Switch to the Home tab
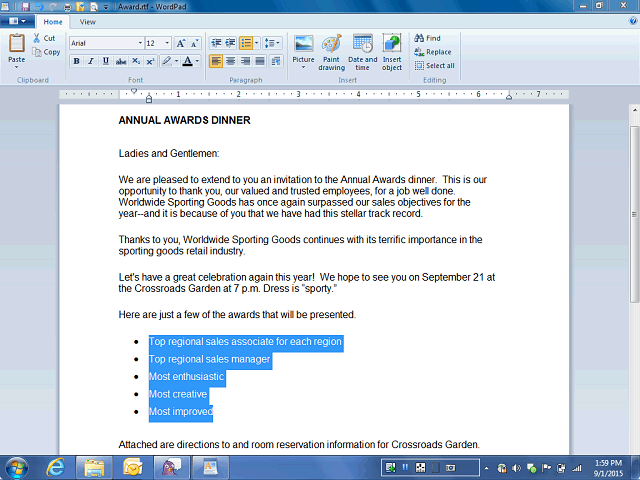 point(53,22)
